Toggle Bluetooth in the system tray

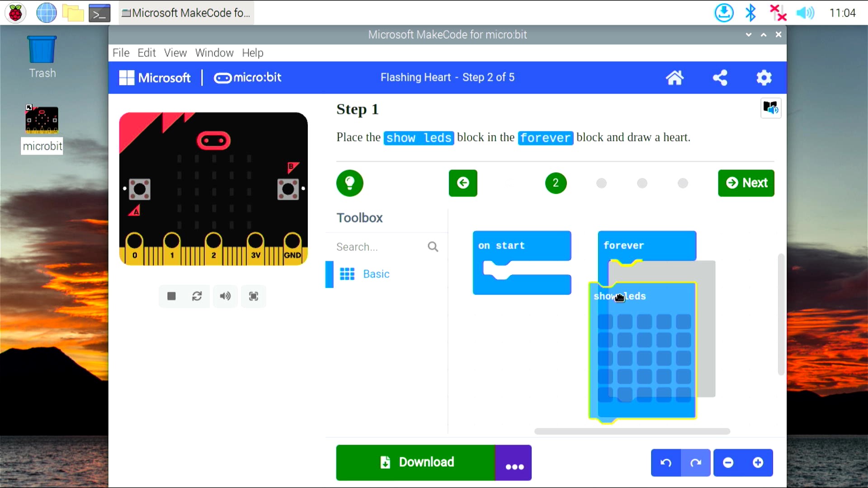[751, 13]
